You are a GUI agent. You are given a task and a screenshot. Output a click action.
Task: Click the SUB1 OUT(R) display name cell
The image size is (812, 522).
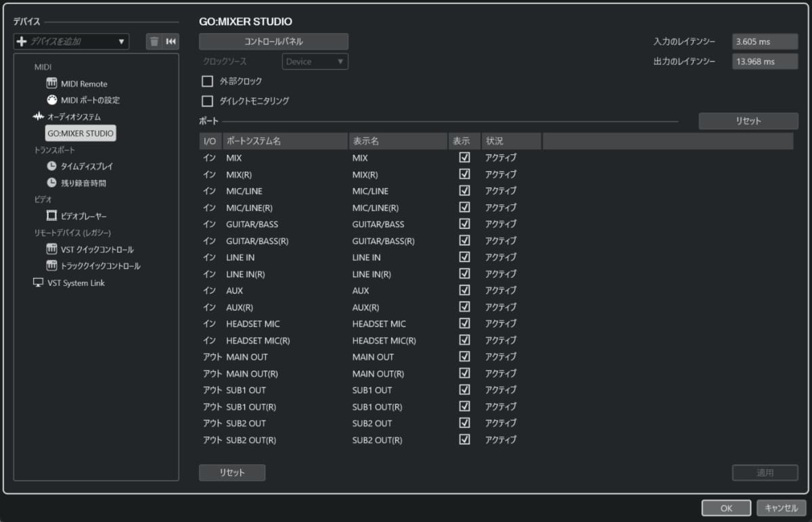pyautogui.click(x=377, y=406)
